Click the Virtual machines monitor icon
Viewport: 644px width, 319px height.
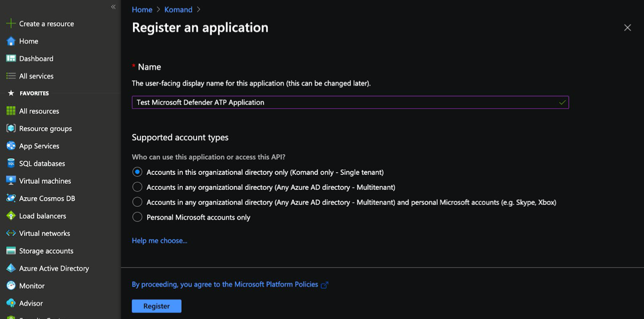(x=11, y=181)
